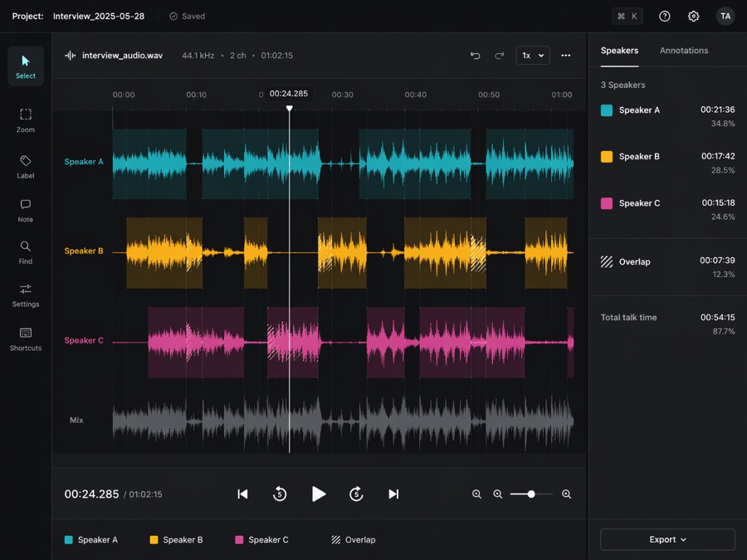Click the waveform icon beside interview_audio.wav
This screenshot has height=560, width=747.
70,56
